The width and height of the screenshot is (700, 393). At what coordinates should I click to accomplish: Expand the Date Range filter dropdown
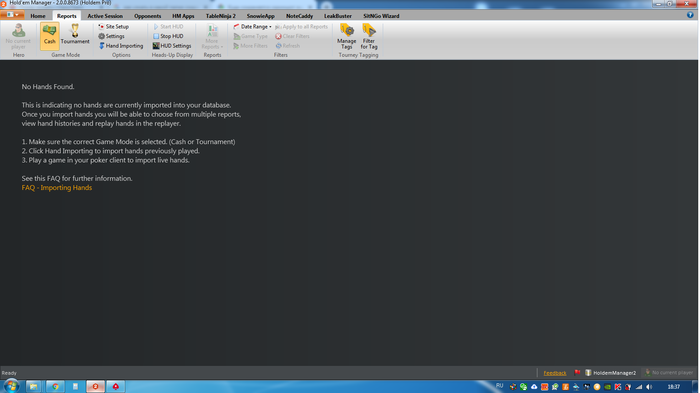coord(252,27)
